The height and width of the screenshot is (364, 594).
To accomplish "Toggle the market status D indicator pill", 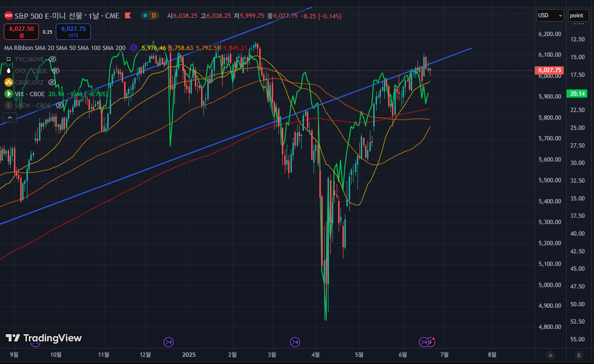I will point(150,16).
